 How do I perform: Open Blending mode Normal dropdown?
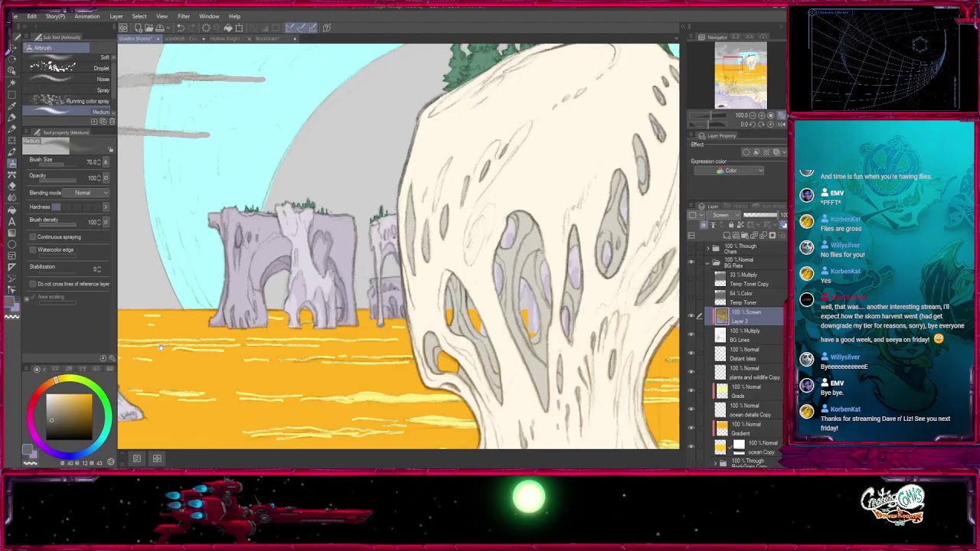pos(86,193)
